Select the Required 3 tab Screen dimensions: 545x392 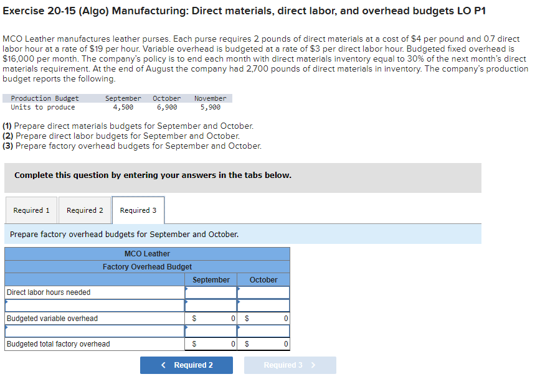138,210
